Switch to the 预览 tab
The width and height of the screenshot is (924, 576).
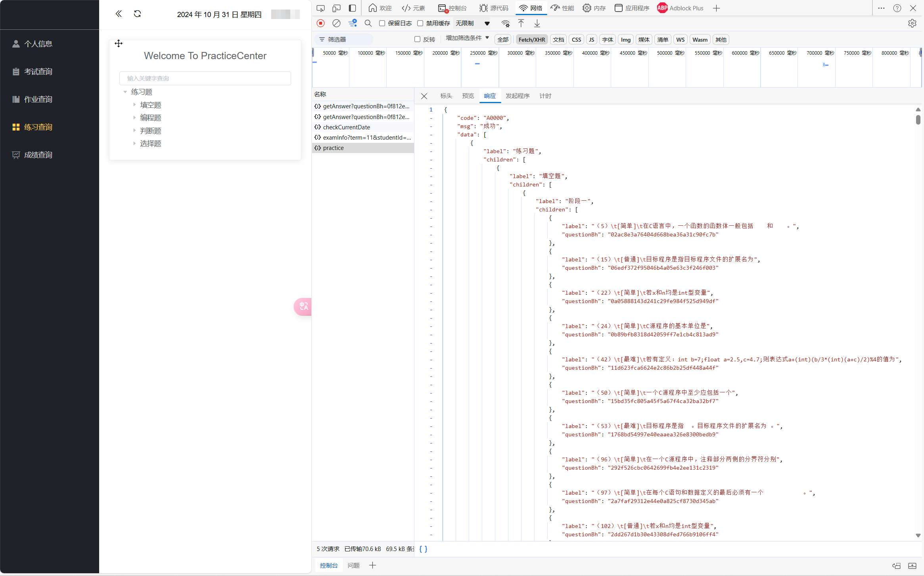click(x=468, y=96)
